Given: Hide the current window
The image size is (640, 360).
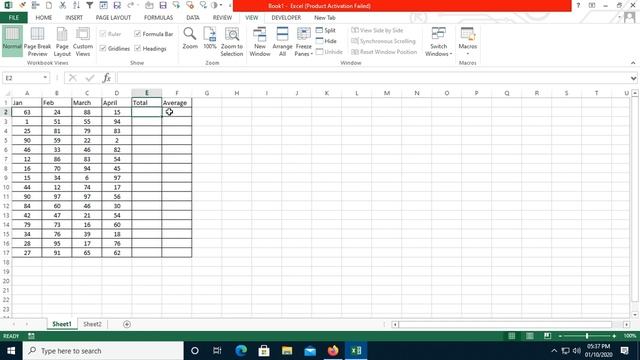Looking at the screenshot, I should pyautogui.click(x=326, y=41).
